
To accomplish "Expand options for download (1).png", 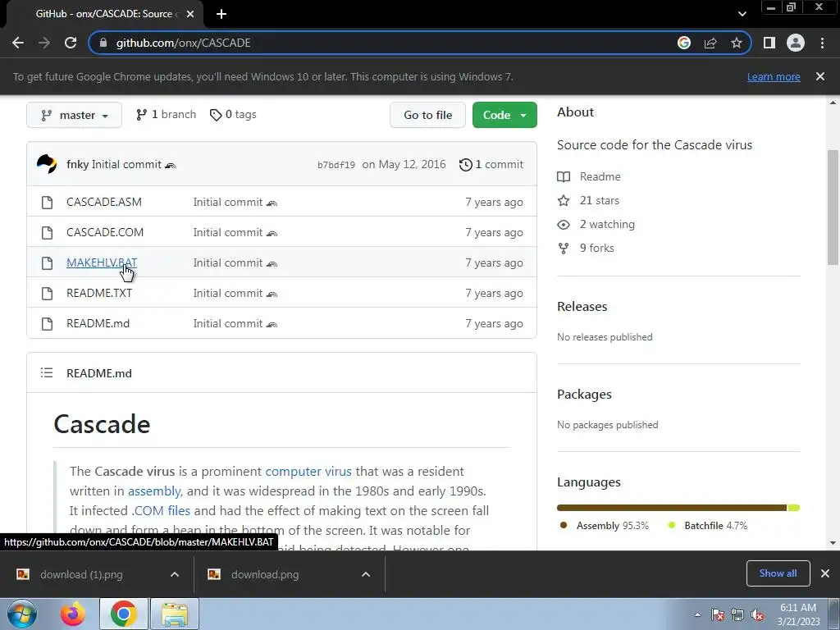I will tap(175, 574).
